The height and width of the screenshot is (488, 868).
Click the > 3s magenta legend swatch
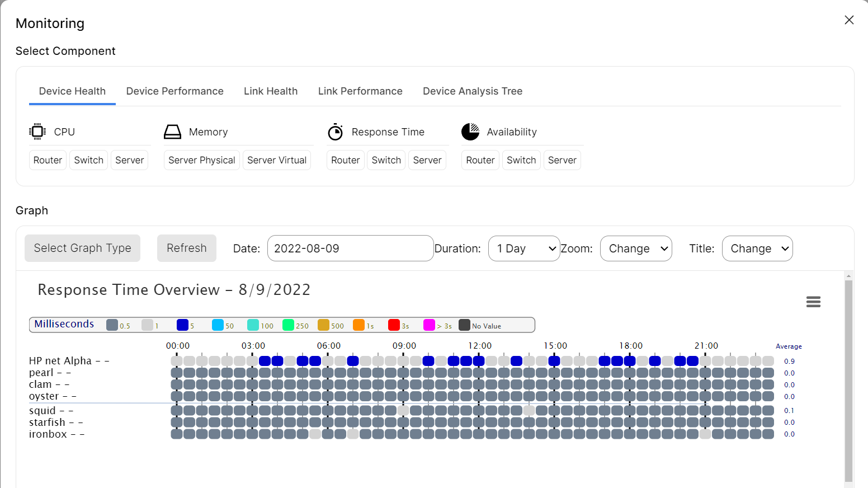(x=430, y=325)
